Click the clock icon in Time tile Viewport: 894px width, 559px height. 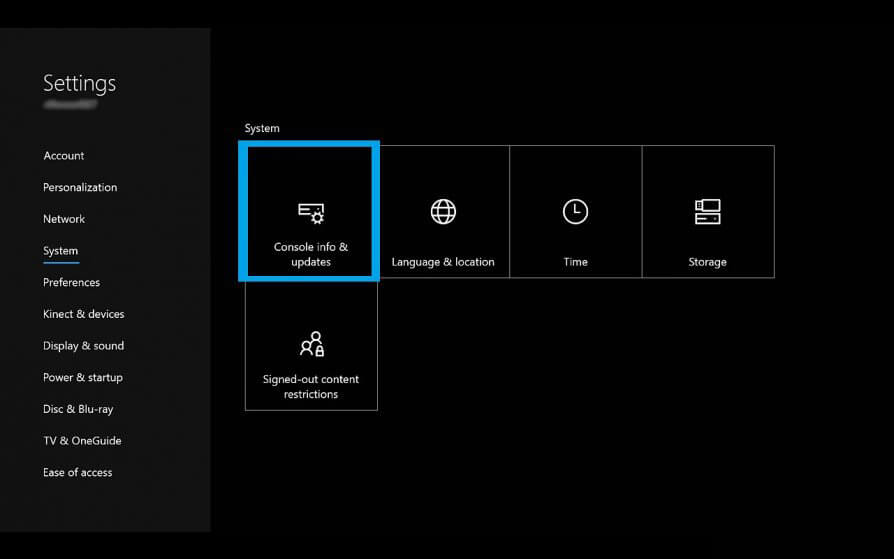point(575,212)
